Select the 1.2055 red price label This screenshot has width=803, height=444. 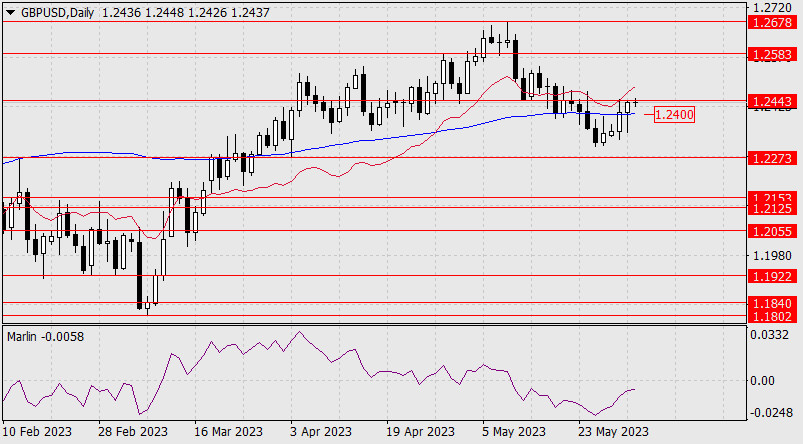coord(773,231)
